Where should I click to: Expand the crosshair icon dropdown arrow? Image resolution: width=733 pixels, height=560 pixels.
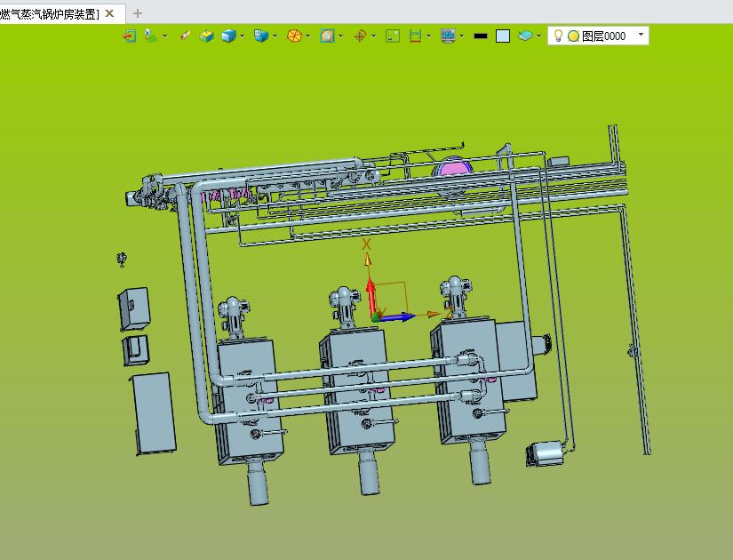(x=373, y=37)
